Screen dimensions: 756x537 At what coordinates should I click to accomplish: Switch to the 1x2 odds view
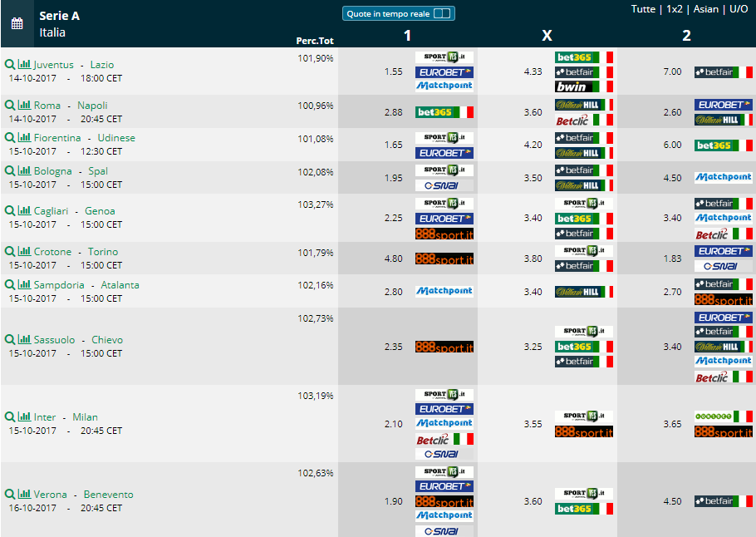(x=674, y=9)
